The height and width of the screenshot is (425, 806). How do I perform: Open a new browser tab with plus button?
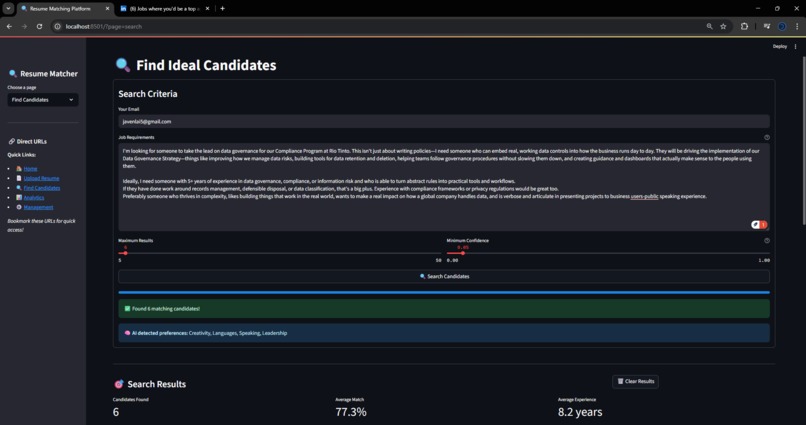(x=222, y=9)
